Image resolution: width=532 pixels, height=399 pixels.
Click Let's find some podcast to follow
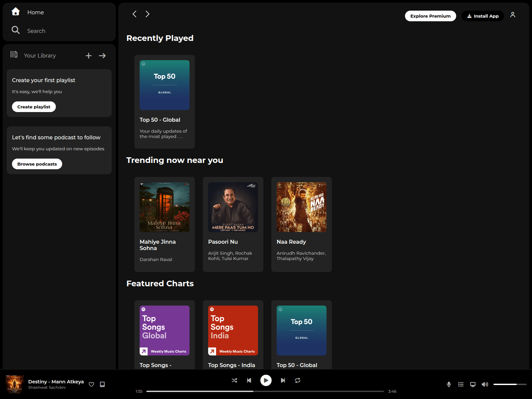tap(56, 137)
